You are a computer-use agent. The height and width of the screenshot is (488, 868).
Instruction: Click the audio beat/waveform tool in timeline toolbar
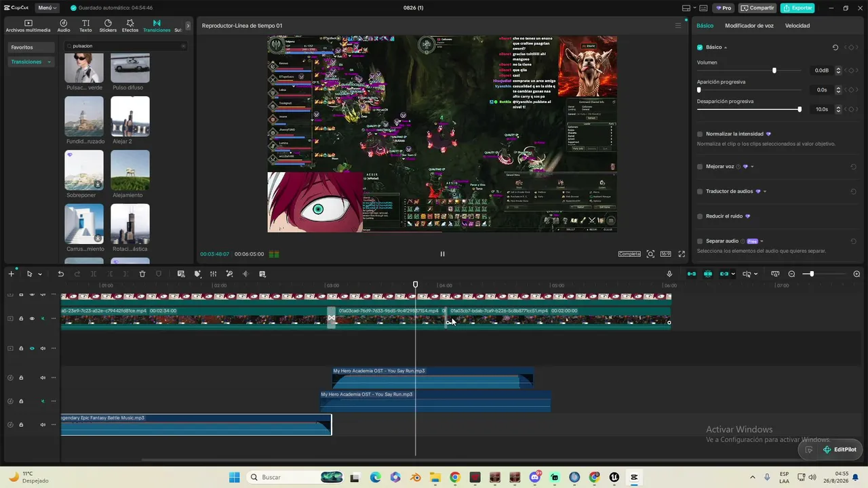245,274
